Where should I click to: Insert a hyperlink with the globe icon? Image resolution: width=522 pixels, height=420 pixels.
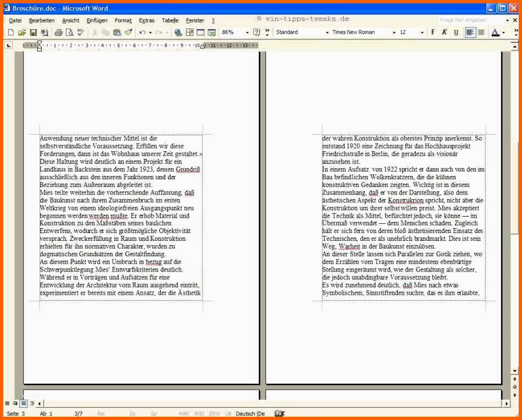179,32
